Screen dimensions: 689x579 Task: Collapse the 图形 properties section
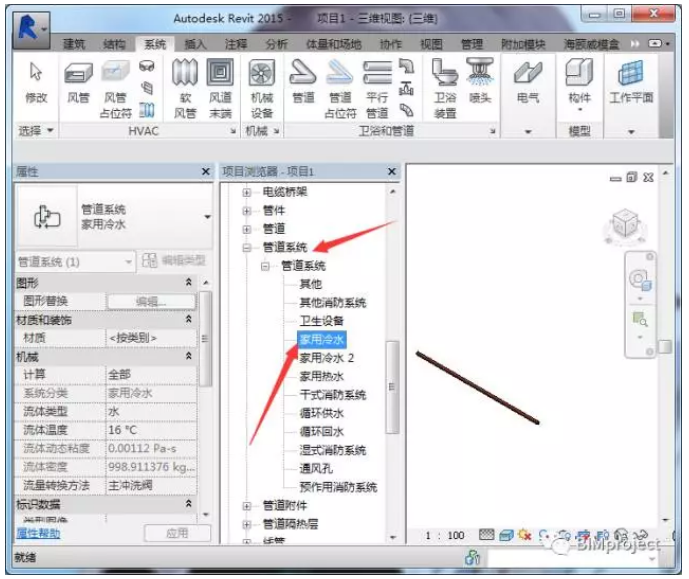click(189, 282)
